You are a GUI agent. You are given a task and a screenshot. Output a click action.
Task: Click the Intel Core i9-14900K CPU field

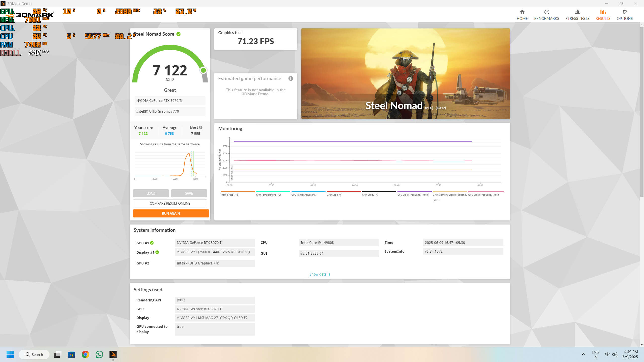click(x=339, y=243)
